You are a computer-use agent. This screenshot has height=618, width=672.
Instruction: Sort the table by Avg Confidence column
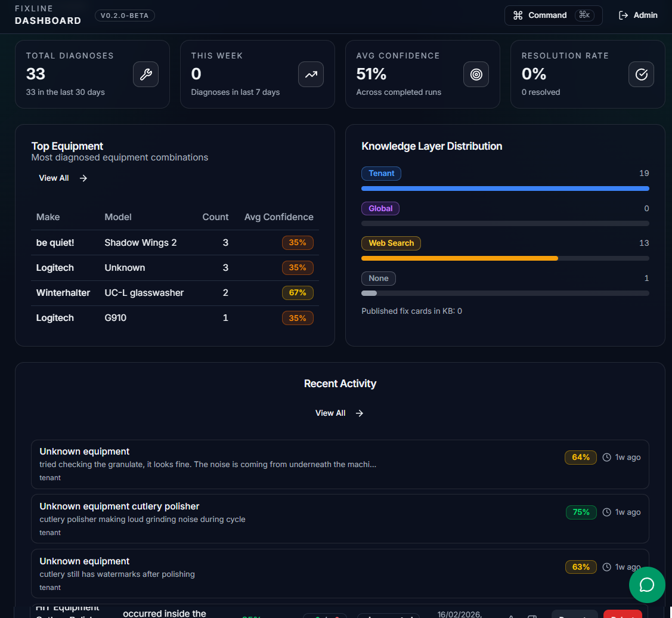(x=278, y=217)
